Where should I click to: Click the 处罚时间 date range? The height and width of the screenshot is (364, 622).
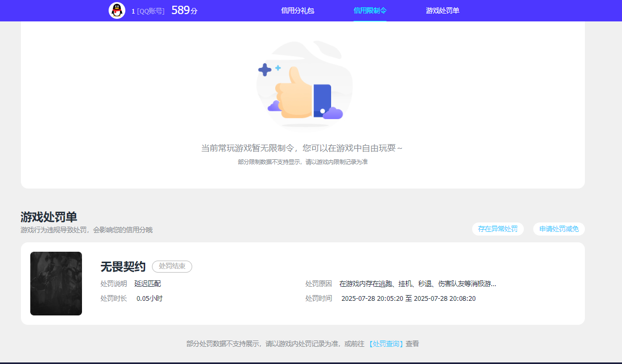(x=409, y=298)
